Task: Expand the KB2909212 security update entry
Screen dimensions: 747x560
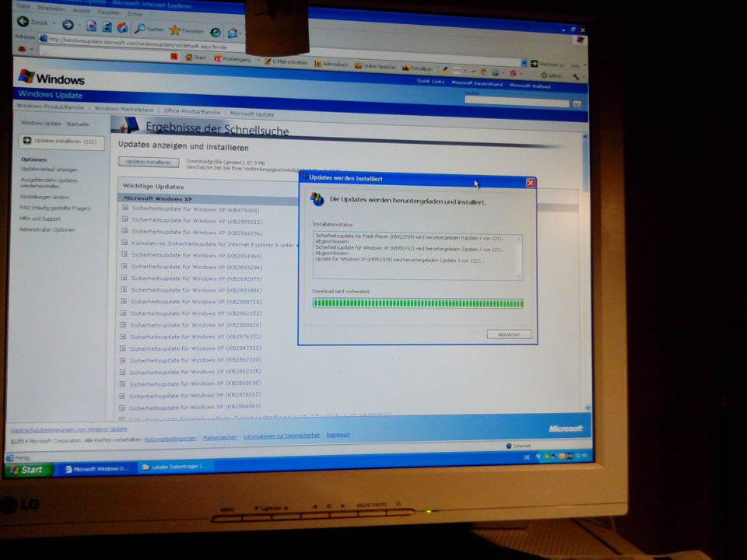Action: pyautogui.click(x=125, y=220)
